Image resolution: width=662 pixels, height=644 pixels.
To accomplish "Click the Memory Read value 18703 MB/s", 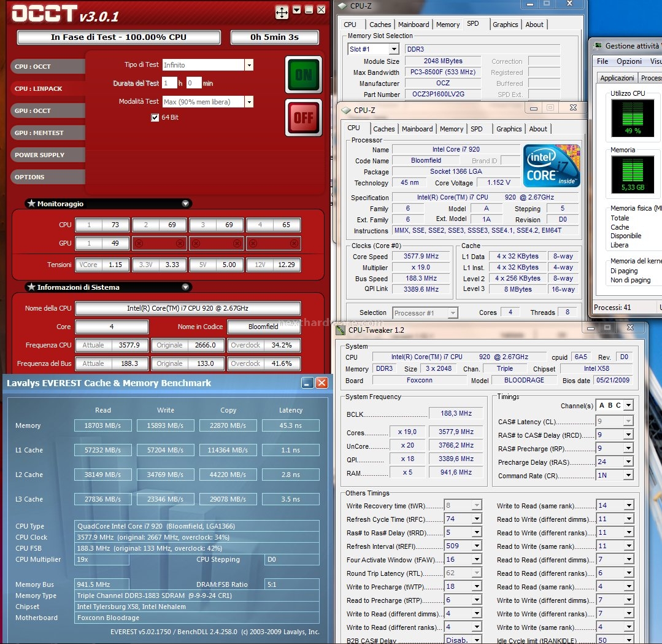I will (x=102, y=425).
